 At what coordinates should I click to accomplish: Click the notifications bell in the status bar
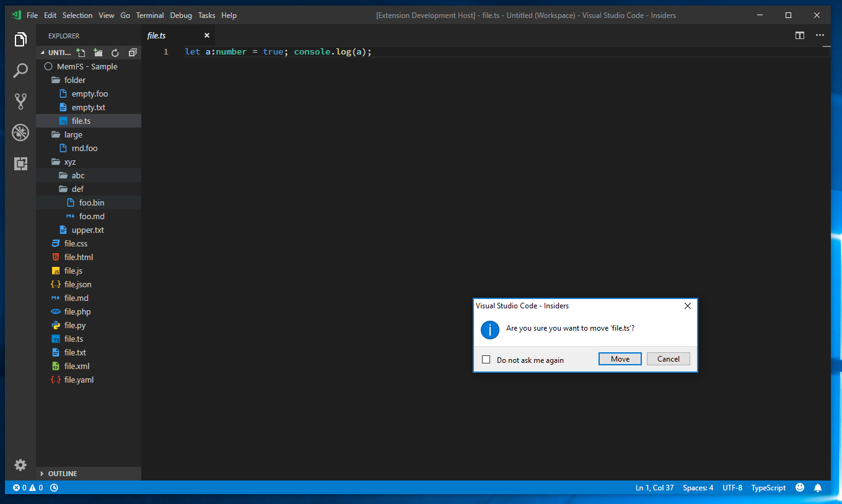coord(818,487)
